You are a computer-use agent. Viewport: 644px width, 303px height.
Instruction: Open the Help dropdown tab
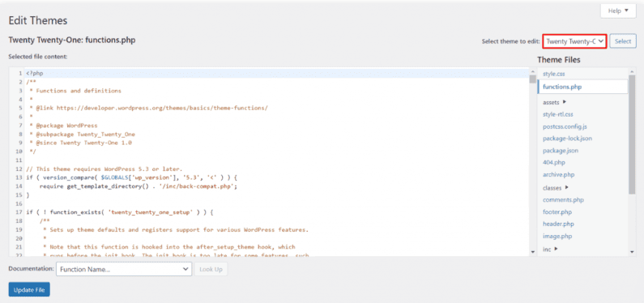(618, 11)
